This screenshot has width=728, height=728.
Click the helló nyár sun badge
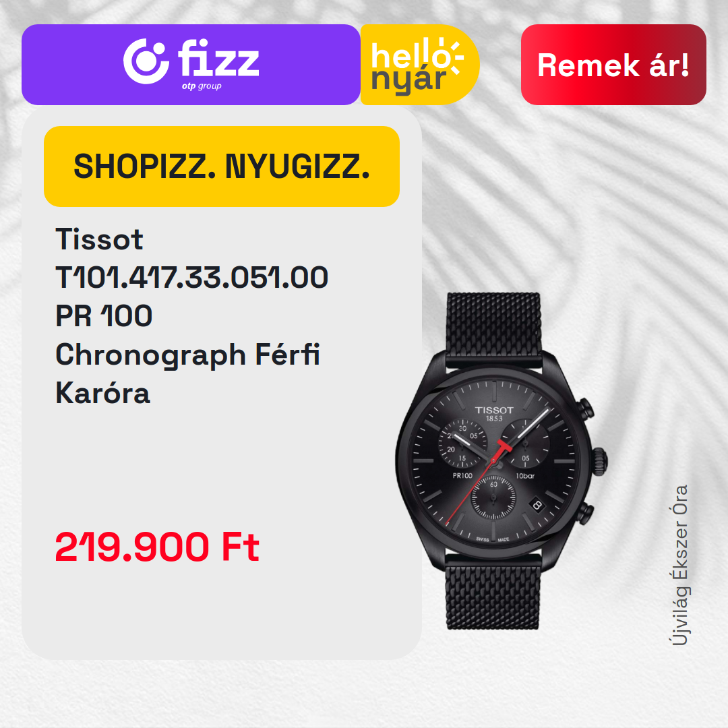coord(420,65)
